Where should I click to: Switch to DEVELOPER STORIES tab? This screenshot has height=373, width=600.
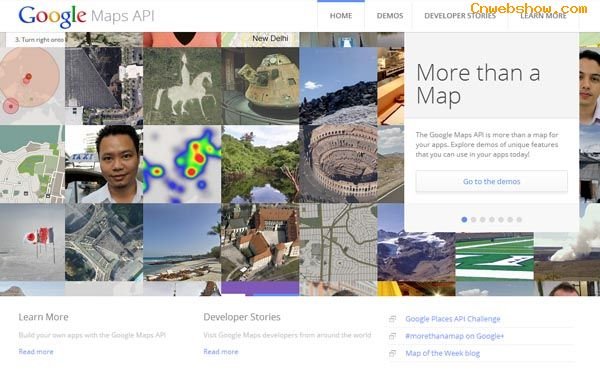(460, 16)
